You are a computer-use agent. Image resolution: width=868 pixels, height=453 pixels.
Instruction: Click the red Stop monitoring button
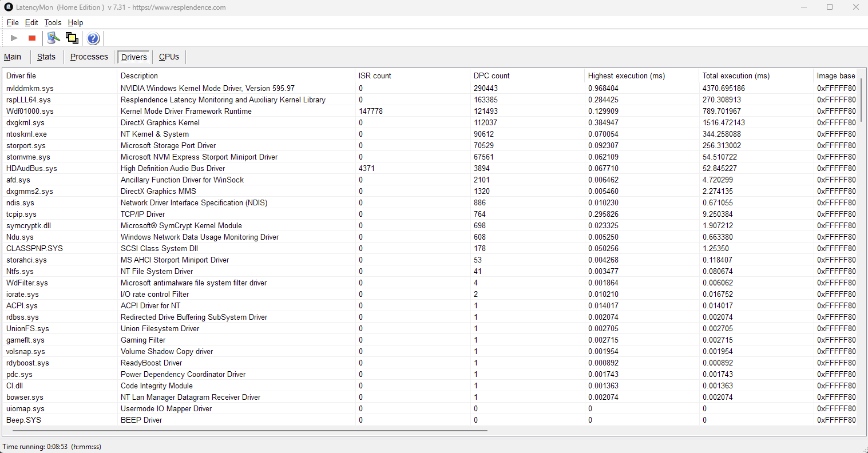tap(32, 38)
